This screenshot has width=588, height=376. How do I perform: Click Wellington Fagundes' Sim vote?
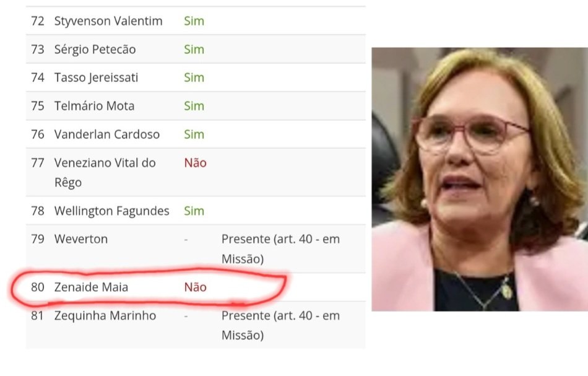click(x=194, y=211)
